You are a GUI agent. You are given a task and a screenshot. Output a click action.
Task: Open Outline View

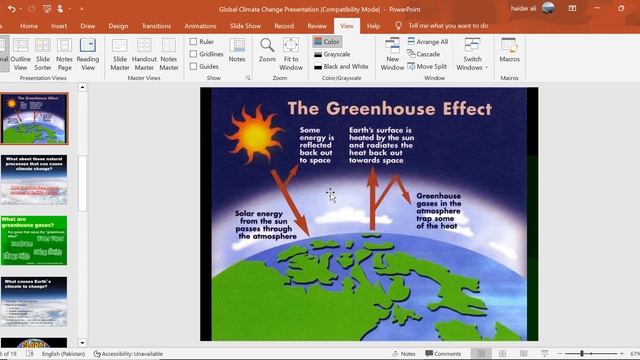click(20, 54)
